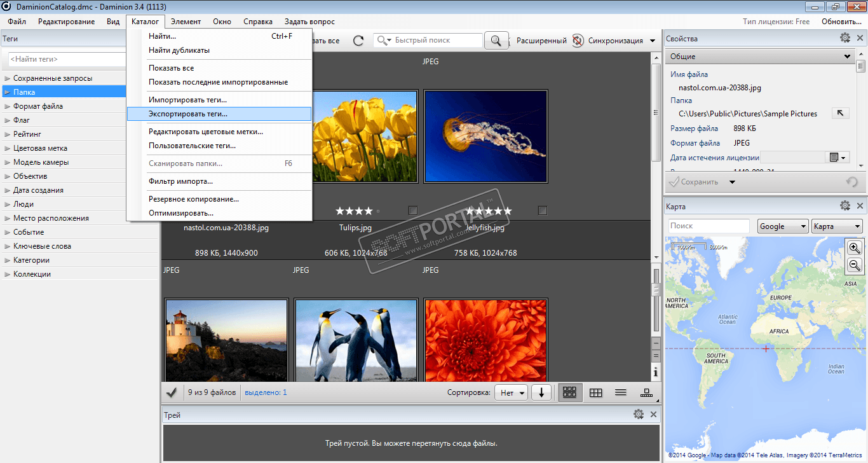The height and width of the screenshot is (463, 868).
Task: Click the quick search magnifier dropdown icon
Action: pyautogui.click(x=384, y=40)
